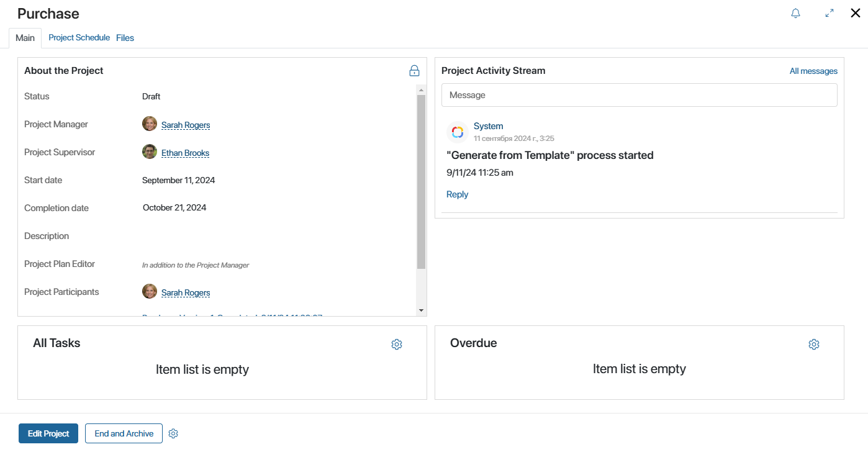Focus the Message input field
868x452 pixels.
pyautogui.click(x=639, y=95)
